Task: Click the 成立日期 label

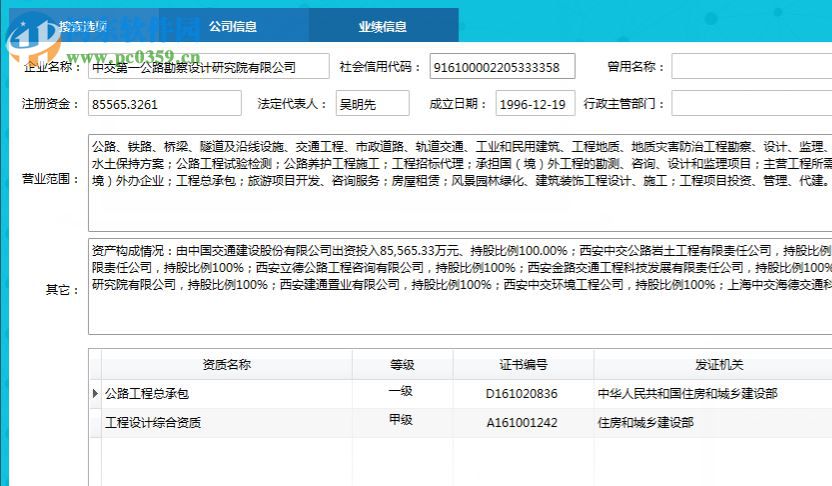Action: 458,104
